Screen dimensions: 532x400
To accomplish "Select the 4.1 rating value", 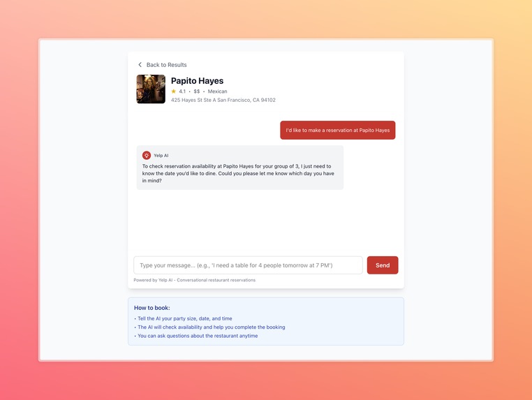I will [x=182, y=91].
